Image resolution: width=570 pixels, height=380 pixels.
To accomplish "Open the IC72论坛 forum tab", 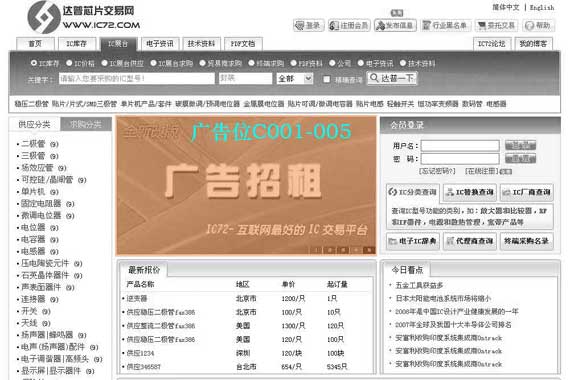I will click(x=491, y=44).
